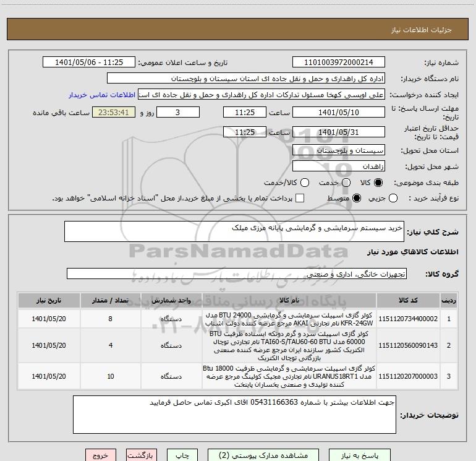Click quantity 8 in row 1

110,319
